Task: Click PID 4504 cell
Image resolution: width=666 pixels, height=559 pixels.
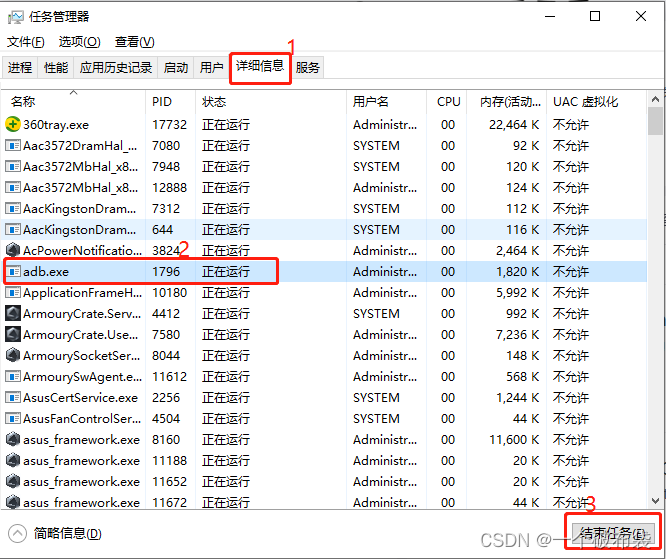Action: coord(166,418)
